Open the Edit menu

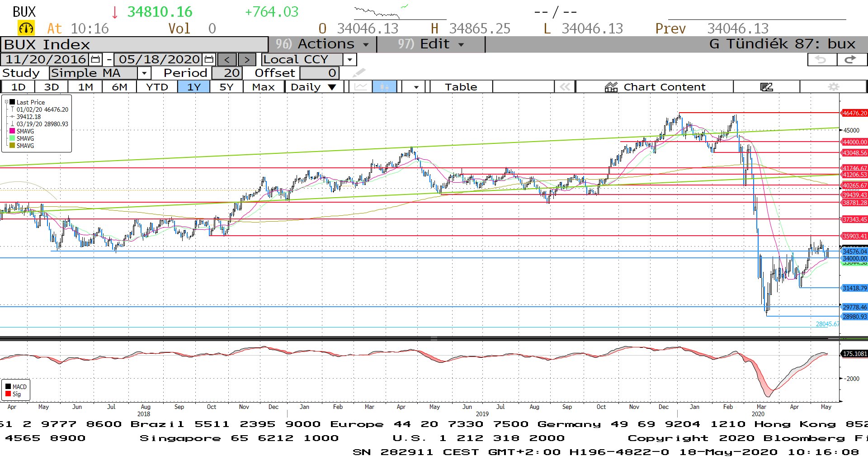click(431, 44)
